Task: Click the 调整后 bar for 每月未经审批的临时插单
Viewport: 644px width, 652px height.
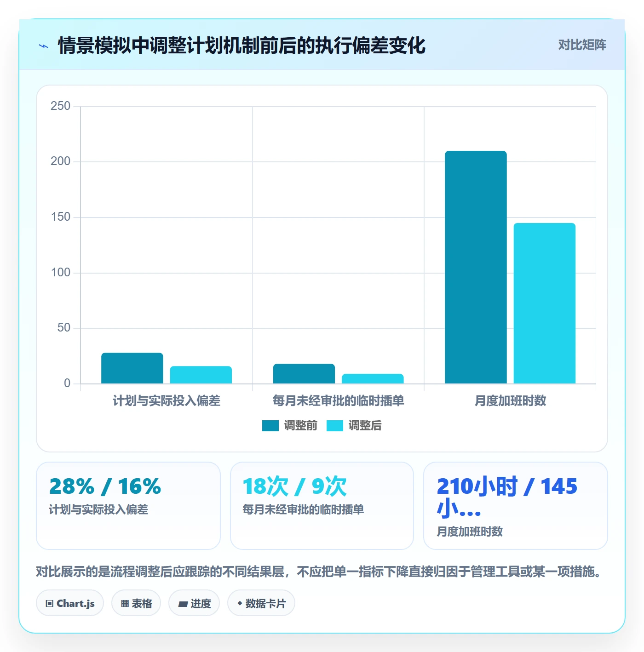Action: point(373,379)
